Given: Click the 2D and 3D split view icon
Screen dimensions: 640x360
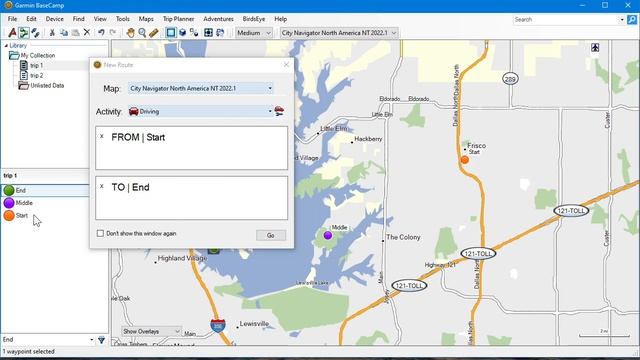Looking at the screenshot, I should point(194,33).
